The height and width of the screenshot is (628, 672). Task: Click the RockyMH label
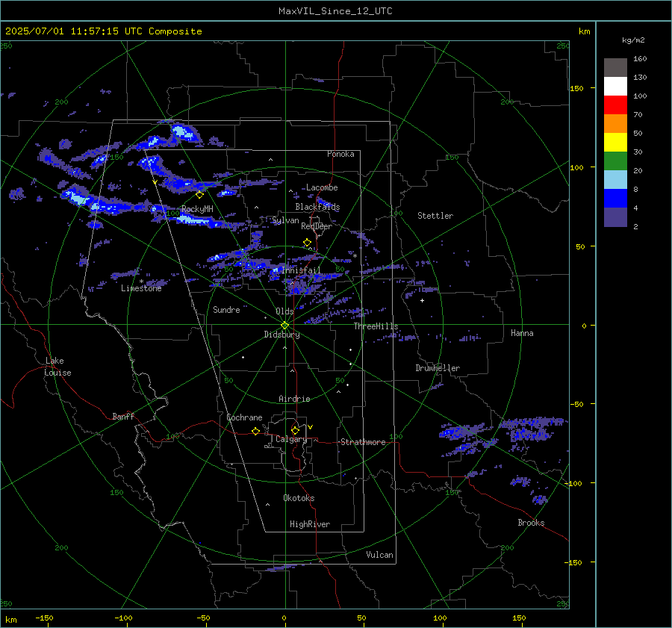pyautogui.click(x=197, y=209)
